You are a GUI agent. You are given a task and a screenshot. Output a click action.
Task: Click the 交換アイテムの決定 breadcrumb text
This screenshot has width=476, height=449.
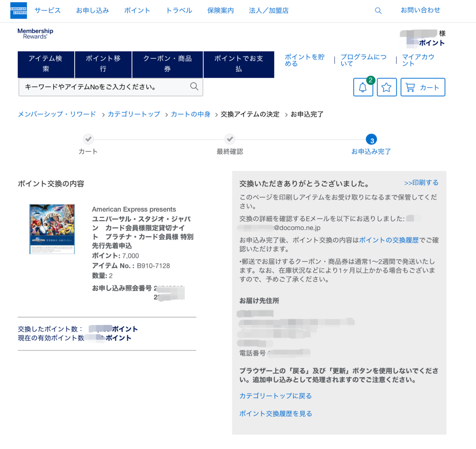point(250,114)
